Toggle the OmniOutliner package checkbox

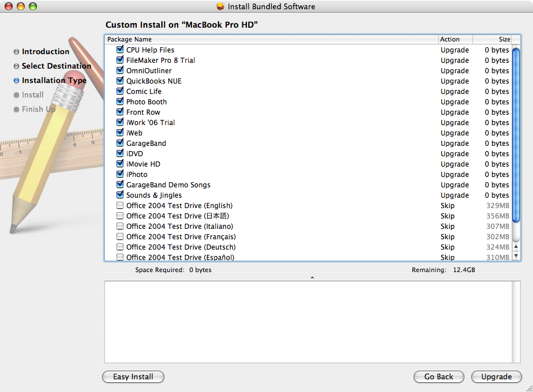[119, 70]
